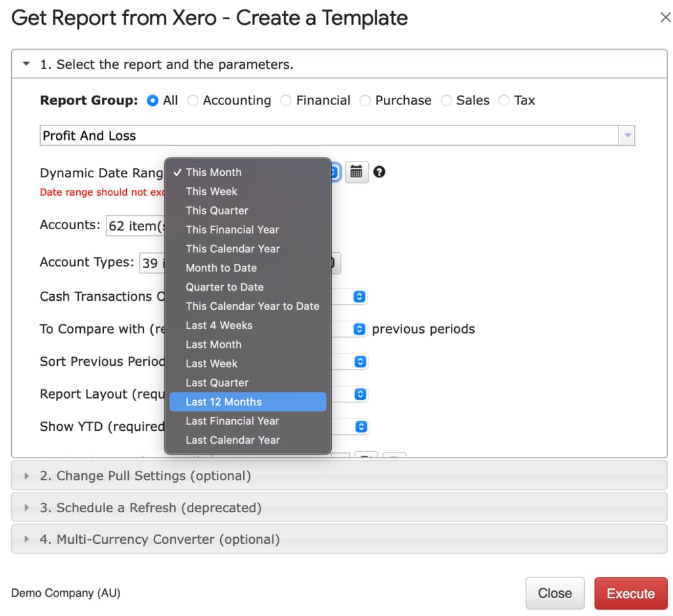
Task: Choose Last Week option
Action: coord(248,364)
